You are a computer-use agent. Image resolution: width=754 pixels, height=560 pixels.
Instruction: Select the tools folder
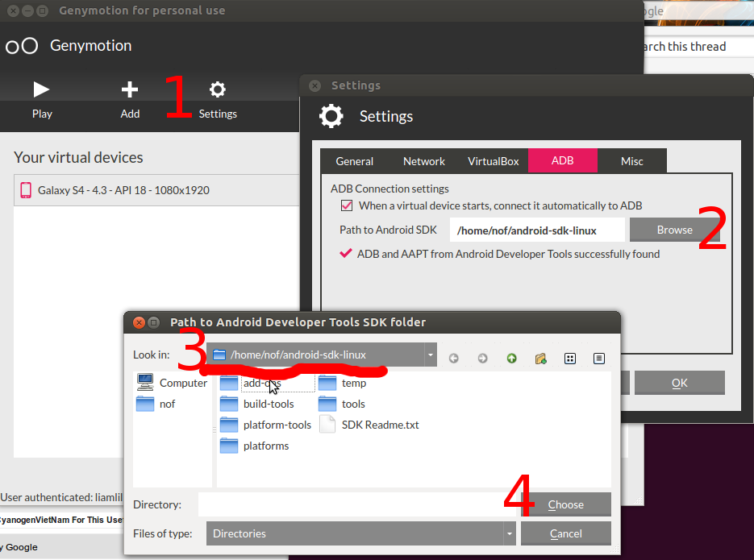[x=342, y=404]
